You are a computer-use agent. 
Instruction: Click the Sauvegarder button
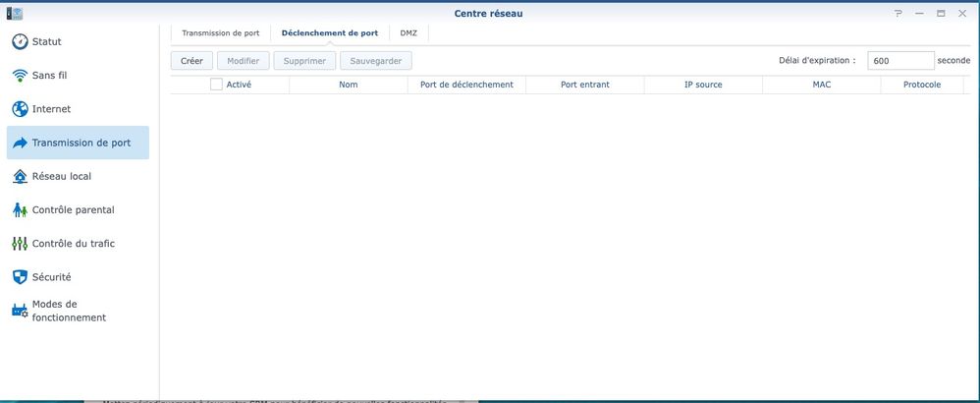(376, 61)
